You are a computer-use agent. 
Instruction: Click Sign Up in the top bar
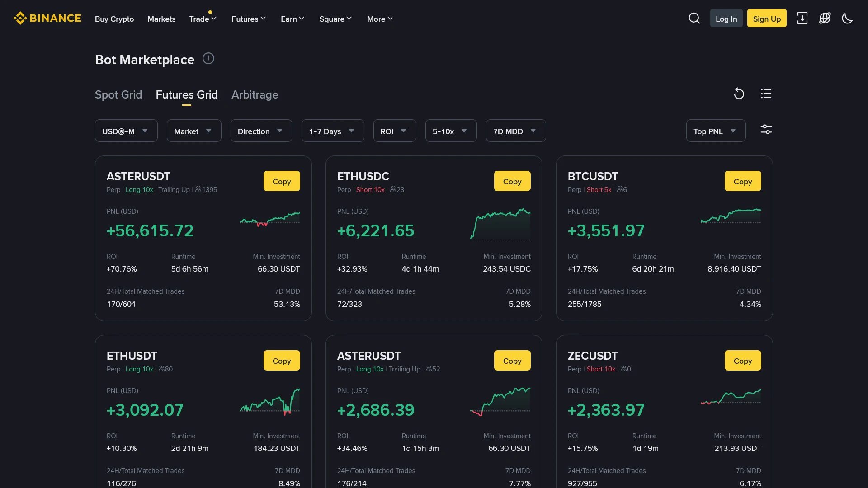(767, 18)
